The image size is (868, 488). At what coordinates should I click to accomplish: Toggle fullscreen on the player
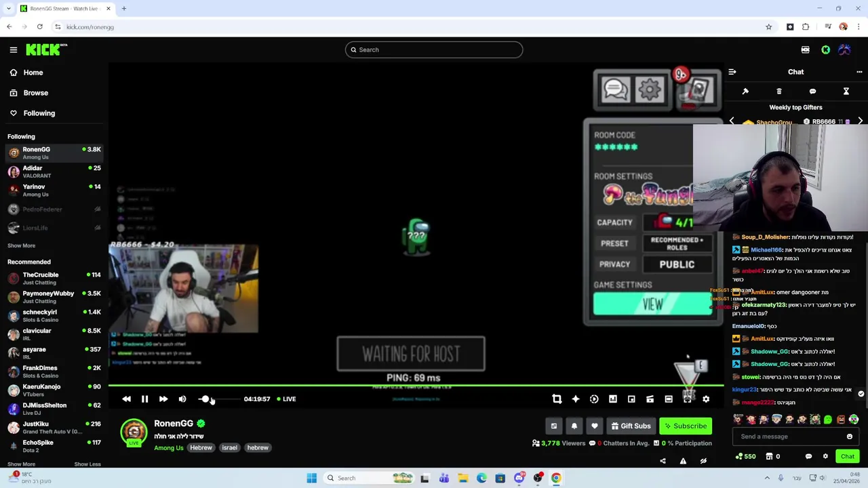pos(687,399)
